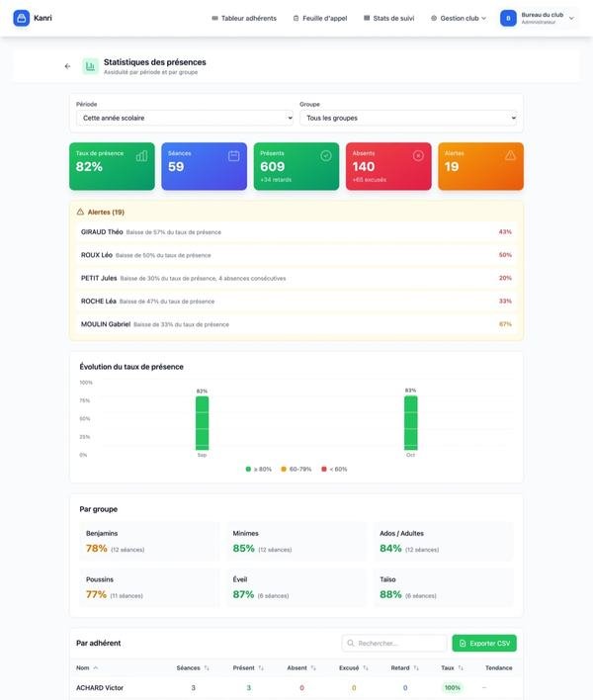Open the ROUX Léo alert row
The width and height of the screenshot is (593, 700).
296,255
